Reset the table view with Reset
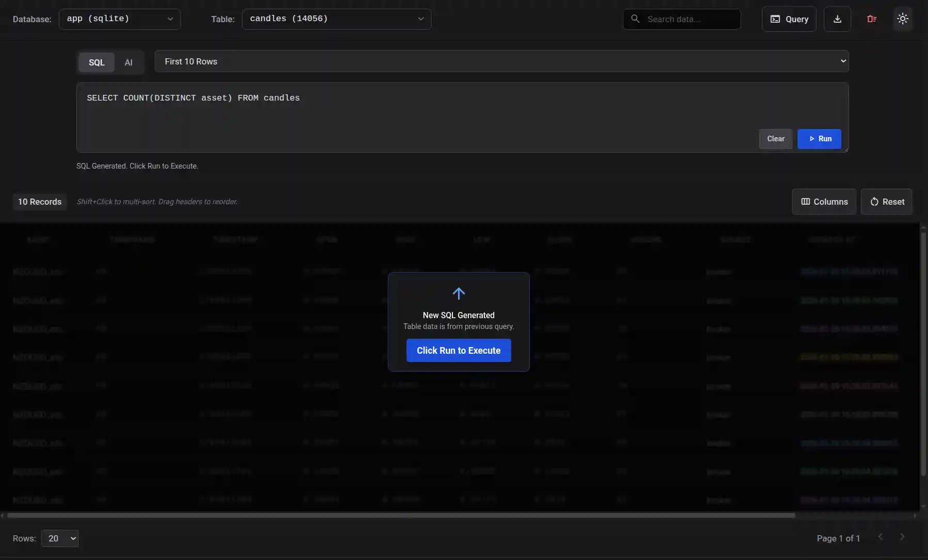Viewport: 928px width, 560px height. [x=886, y=202]
